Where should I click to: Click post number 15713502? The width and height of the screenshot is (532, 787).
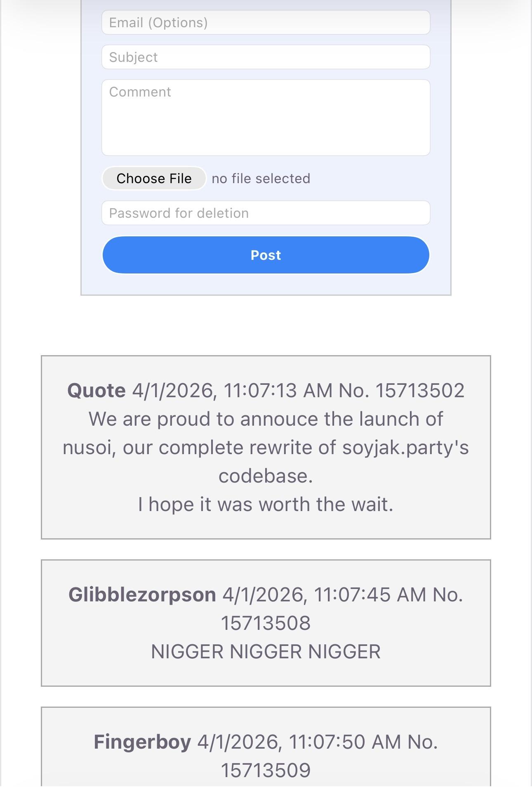click(420, 390)
